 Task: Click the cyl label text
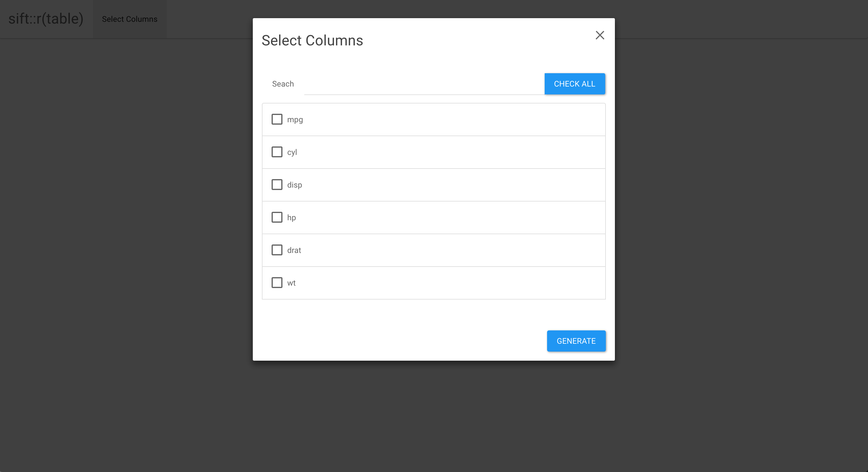coord(292,152)
